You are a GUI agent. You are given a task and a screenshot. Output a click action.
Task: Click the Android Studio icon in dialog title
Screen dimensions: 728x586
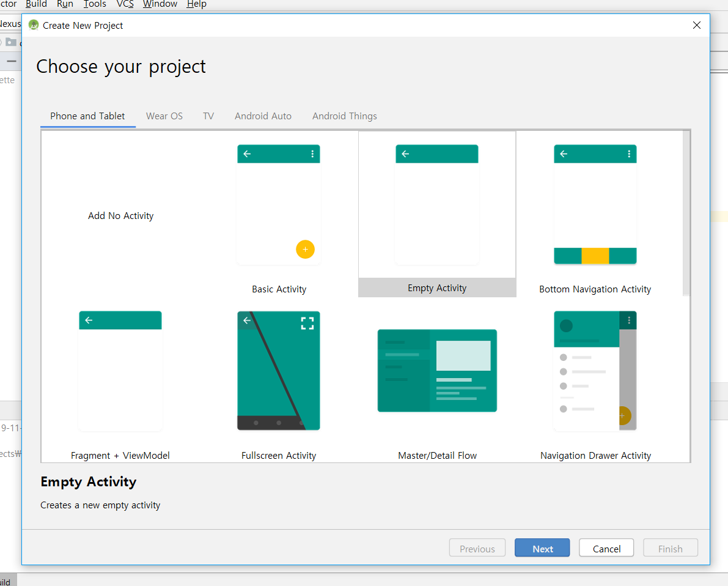pos(34,25)
